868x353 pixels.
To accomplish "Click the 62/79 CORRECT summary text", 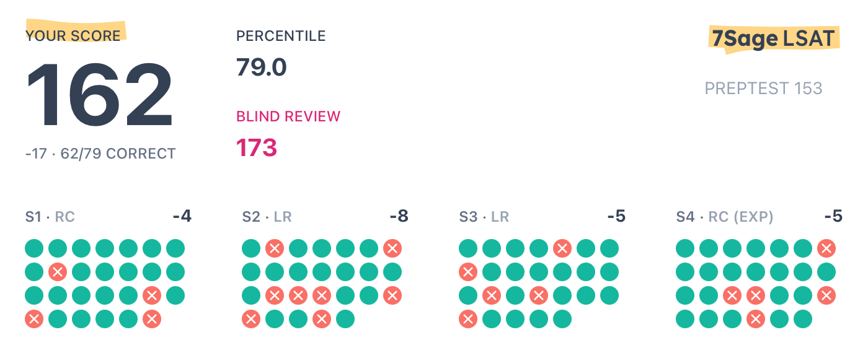I will click(118, 154).
